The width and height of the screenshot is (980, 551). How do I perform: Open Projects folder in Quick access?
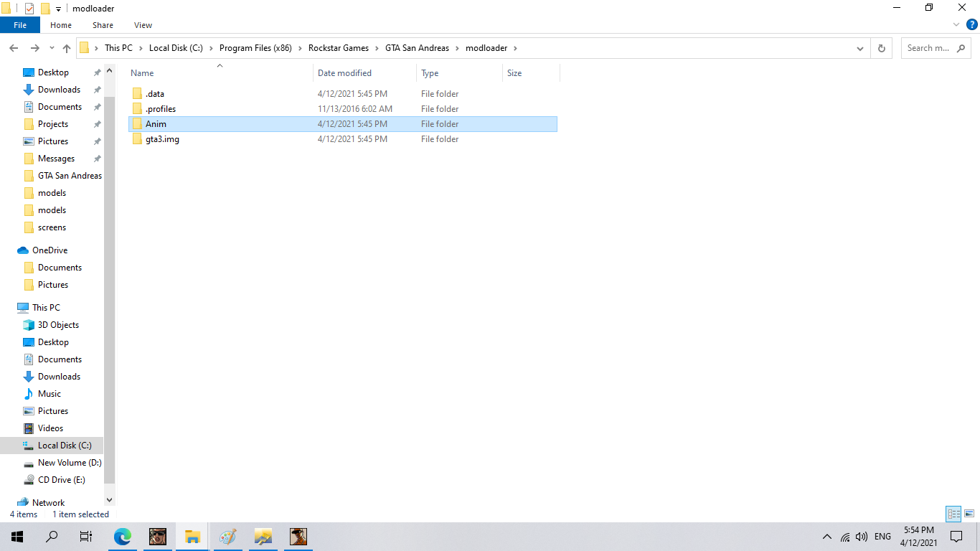(53, 124)
